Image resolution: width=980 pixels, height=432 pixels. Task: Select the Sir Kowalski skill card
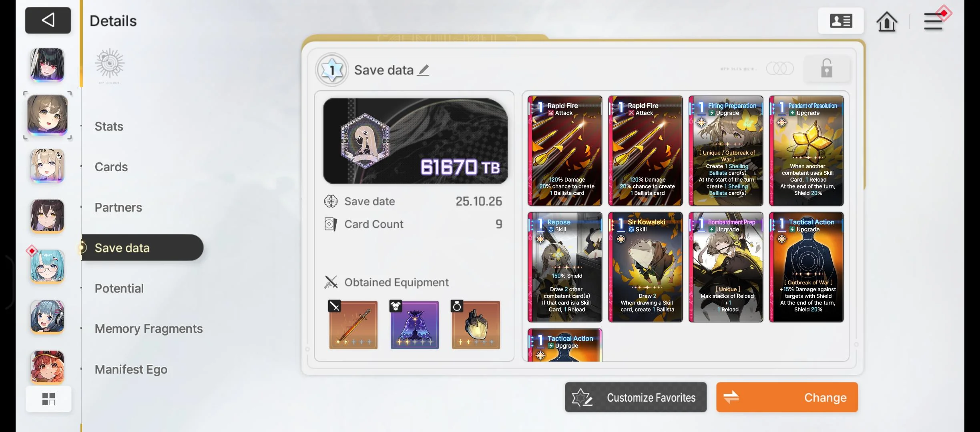645,267
